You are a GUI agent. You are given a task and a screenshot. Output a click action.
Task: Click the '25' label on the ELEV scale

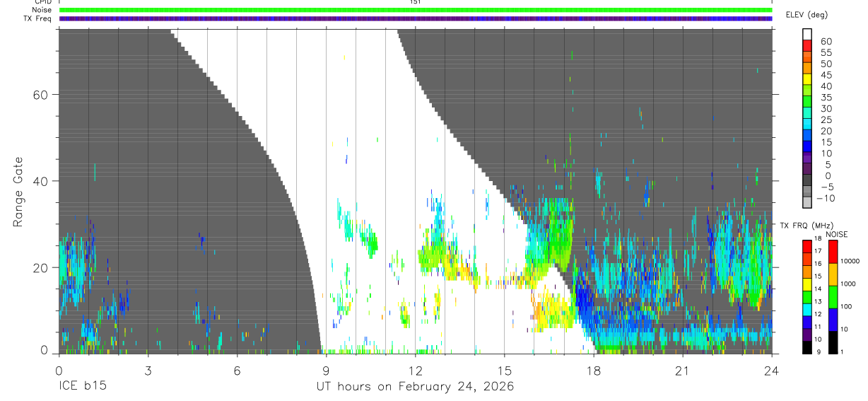[x=826, y=120]
